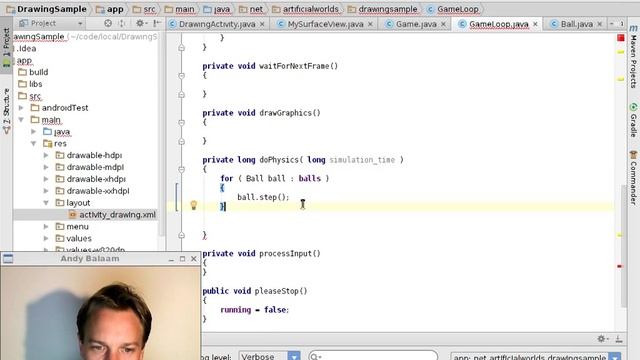
Task: Click the editor vertical scrollbar
Action: [624, 246]
